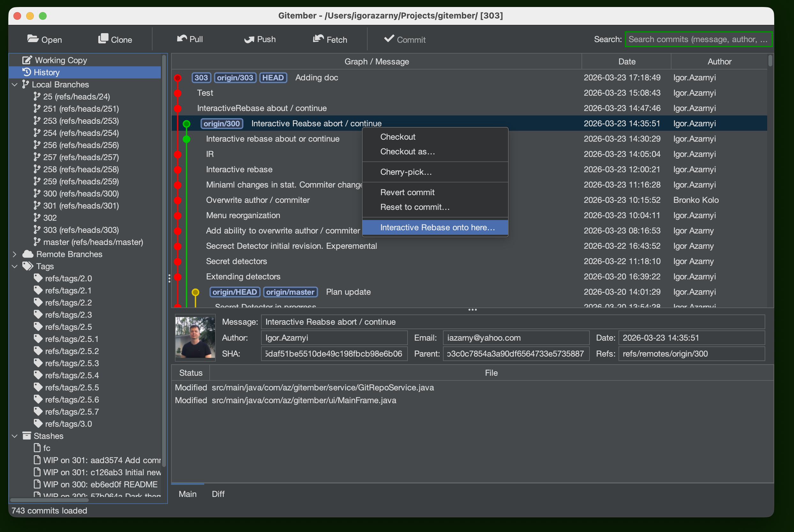Click the Stashes box icon
The width and height of the screenshot is (794, 532).
pyautogui.click(x=27, y=436)
